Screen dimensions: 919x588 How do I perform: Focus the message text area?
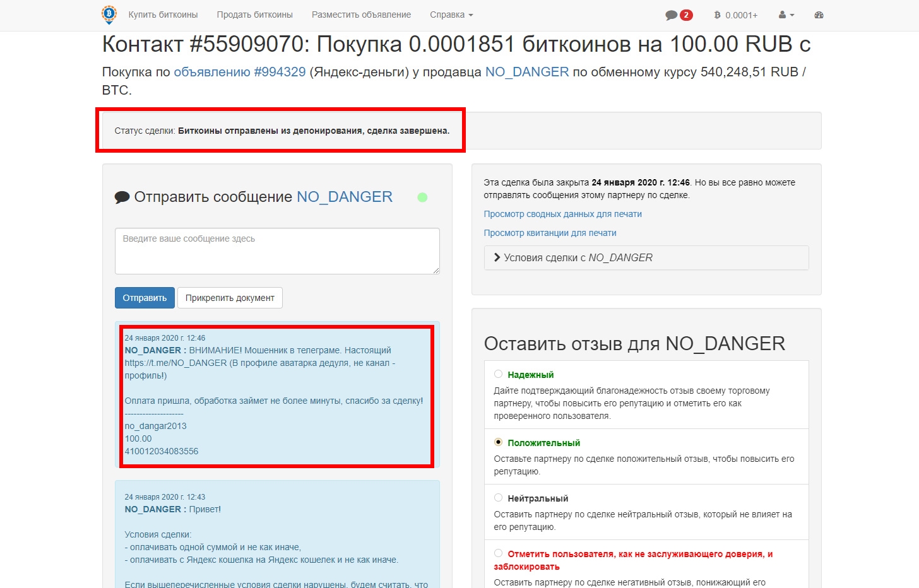point(277,251)
